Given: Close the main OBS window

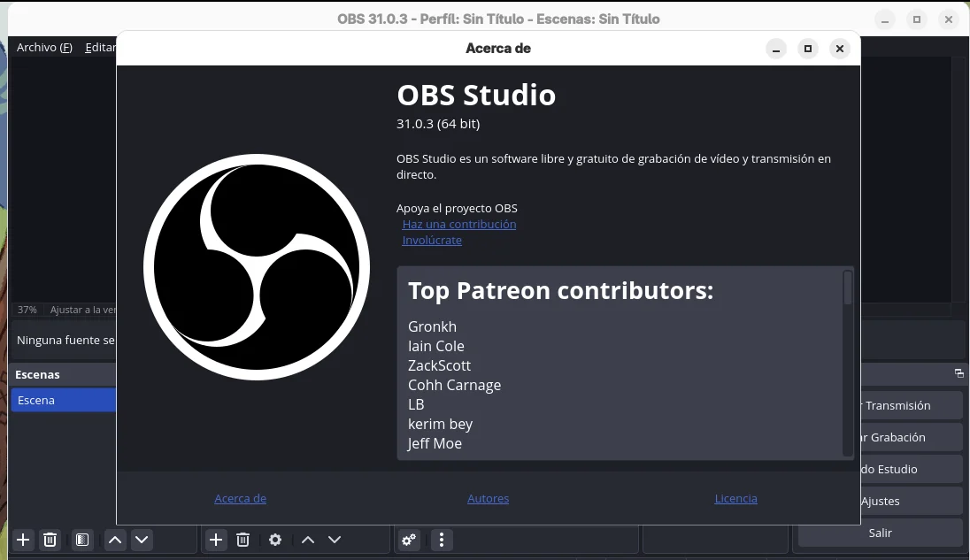Looking at the screenshot, I should pyautogui.click(x=949, y=19).
